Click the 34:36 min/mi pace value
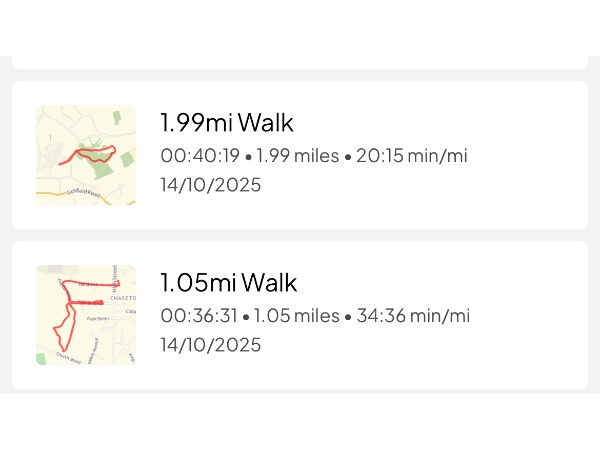The width and height of the screenshot is (600, 450). (x=412, y=316)
